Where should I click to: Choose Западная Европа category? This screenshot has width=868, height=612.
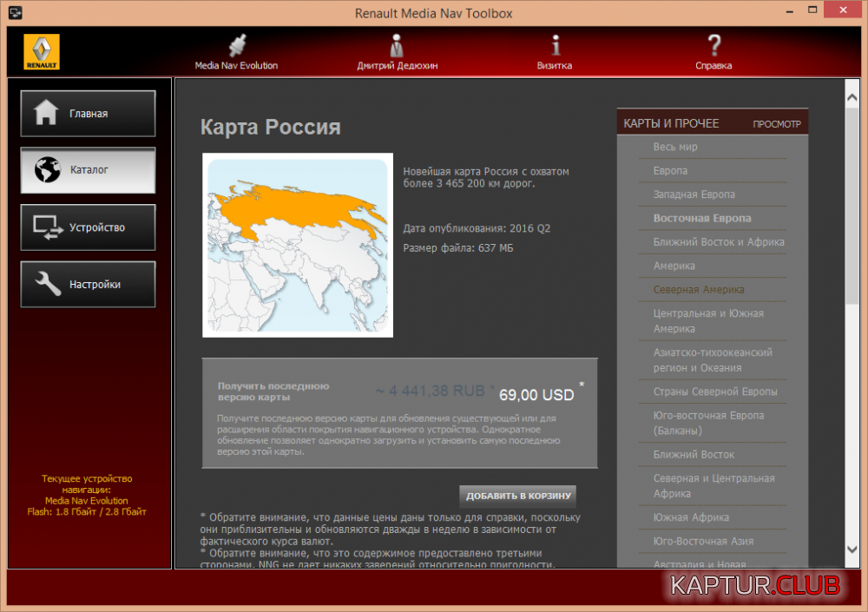pos(694,194)
